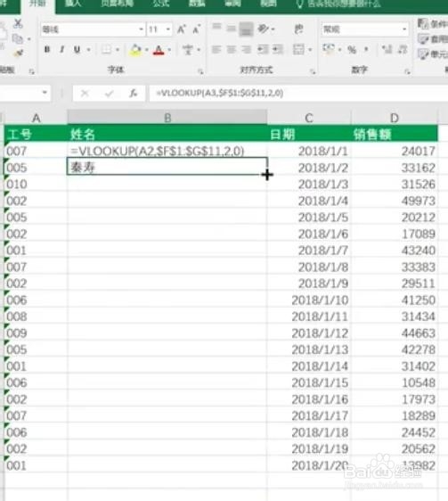The height and width of the screenshot is (501, 448).
Task: Select column D header
Action: tap(395, 118)
